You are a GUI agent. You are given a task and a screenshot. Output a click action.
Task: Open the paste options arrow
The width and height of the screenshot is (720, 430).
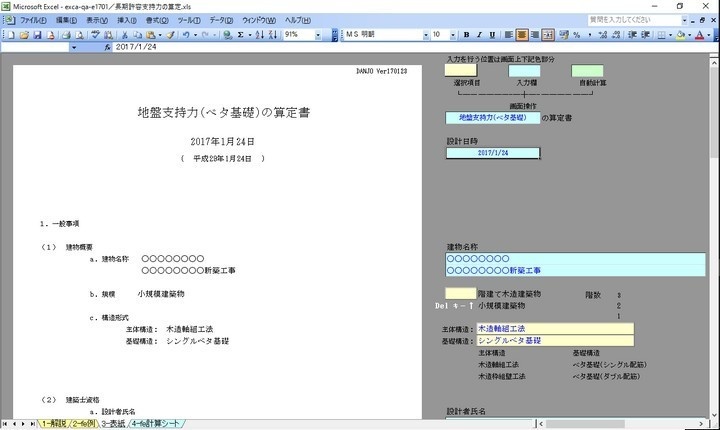coord(160,35)
